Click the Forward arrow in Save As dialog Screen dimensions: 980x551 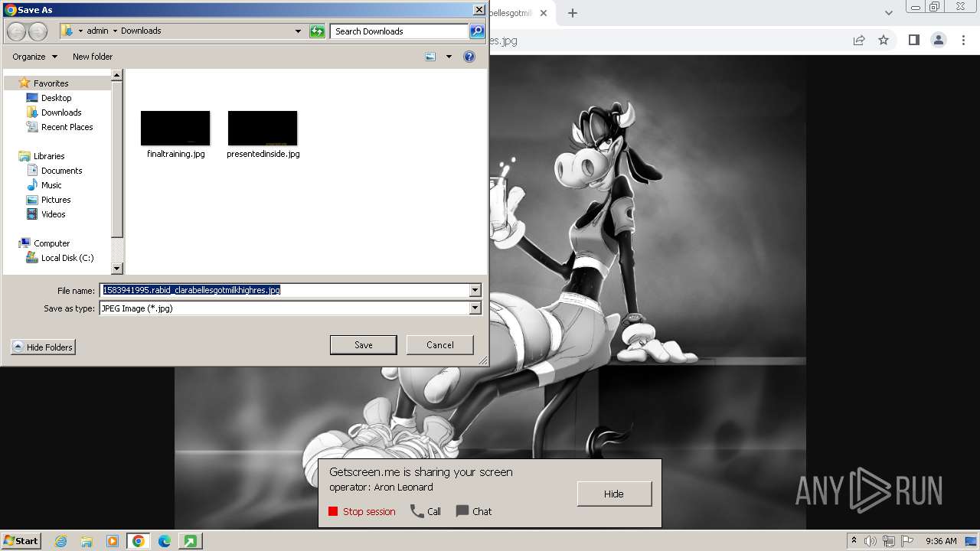[38, 31]
